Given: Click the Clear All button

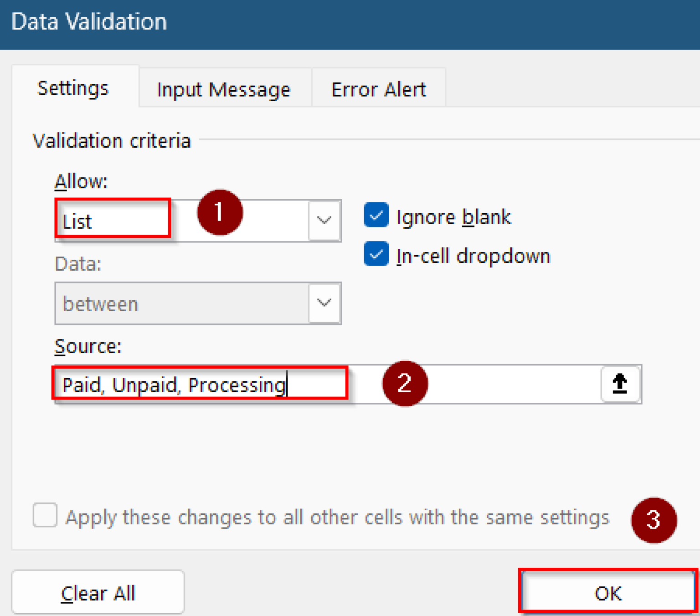Looking at the screenshot, I should [x=98, y=592].
